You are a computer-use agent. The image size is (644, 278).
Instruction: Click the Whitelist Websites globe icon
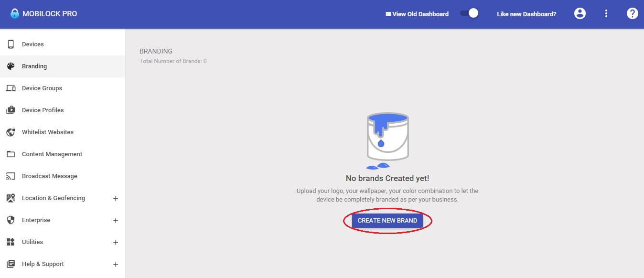pyautogui.click(x=11, y=132)
